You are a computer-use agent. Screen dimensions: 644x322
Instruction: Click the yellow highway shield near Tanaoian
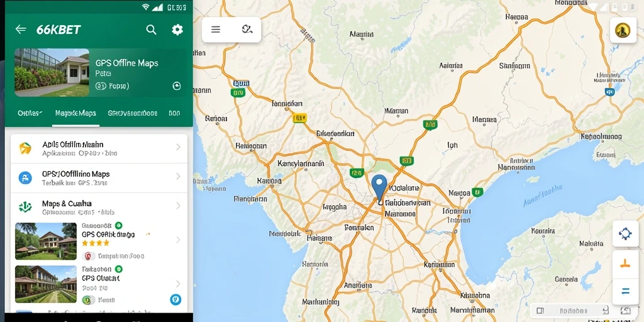pyautogui.click(x=300, y=118)
